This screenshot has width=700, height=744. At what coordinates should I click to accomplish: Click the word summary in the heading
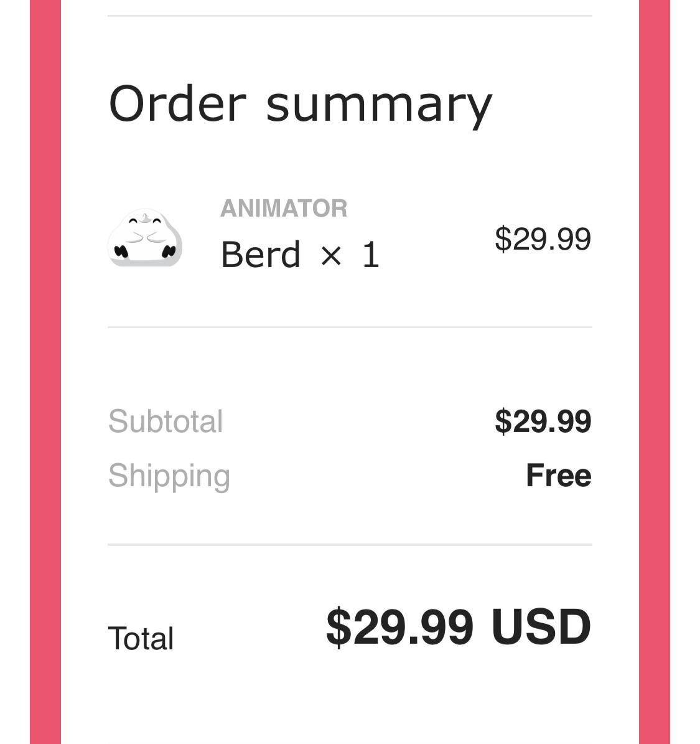(x=379, y=106)
